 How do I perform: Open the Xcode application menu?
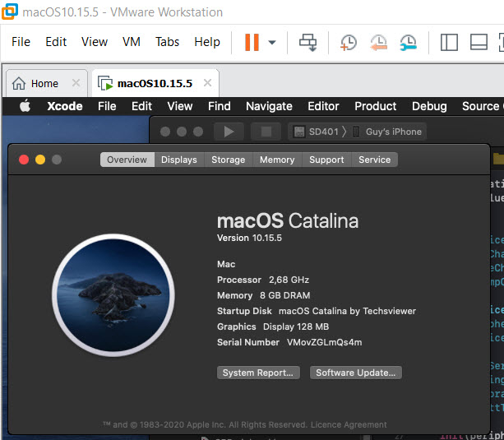[x=65, y=106]
